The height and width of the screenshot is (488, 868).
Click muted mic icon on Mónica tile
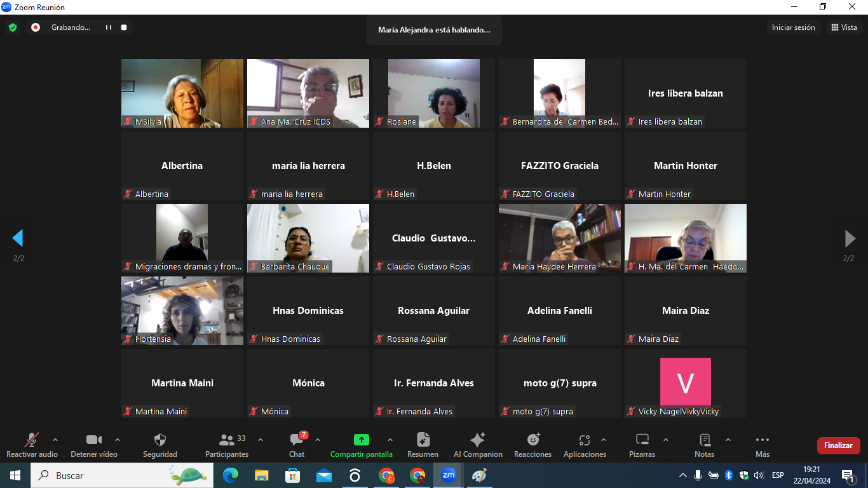pyautogui.click(x=254, y=411)
